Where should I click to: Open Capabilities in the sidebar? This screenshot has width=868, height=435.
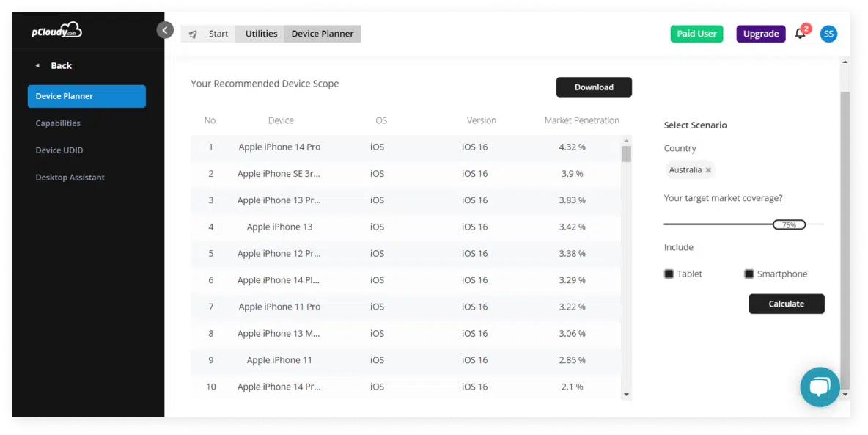tap(58, 123)
